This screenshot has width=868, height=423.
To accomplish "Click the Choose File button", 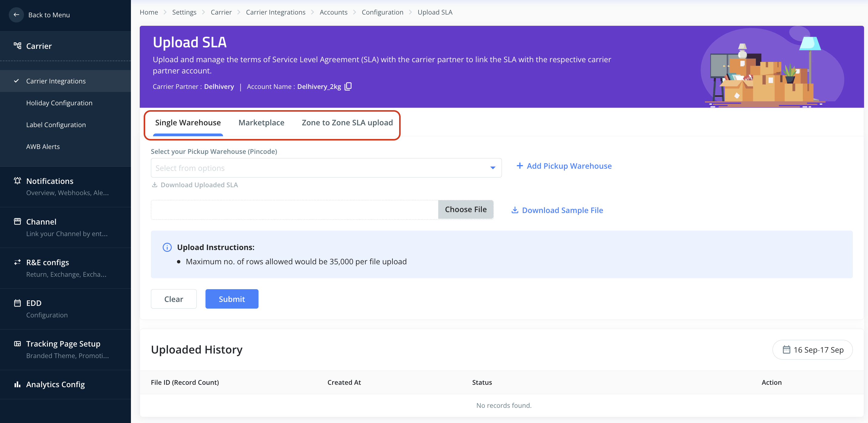I will coord(465,209).
